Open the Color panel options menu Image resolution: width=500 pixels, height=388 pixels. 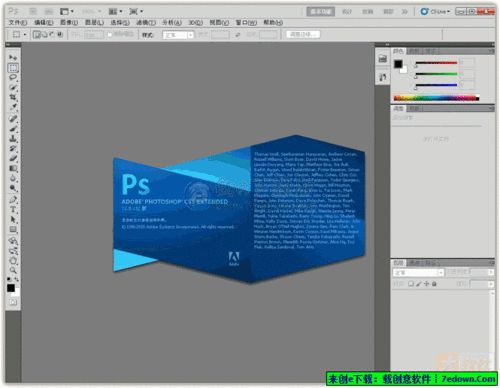pos(491,51)
